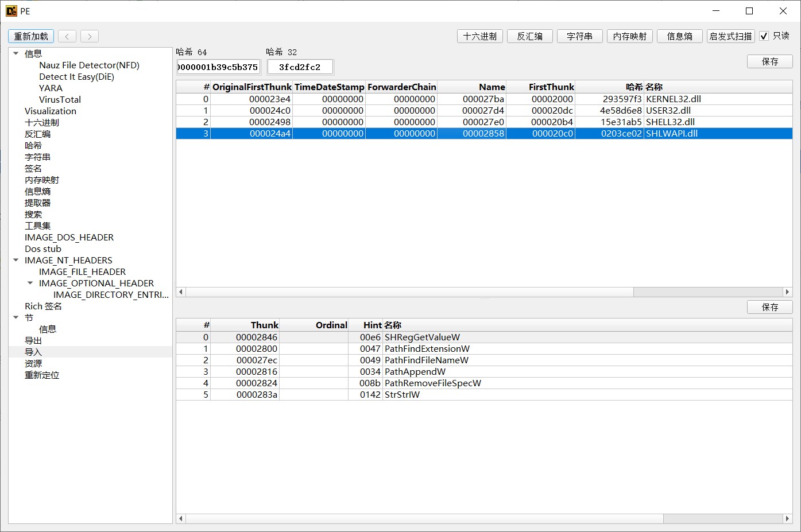801x532 pixels.
Task: Collapse the 信息 tree node
Action: pyautogui.click(x=16, y=53)
